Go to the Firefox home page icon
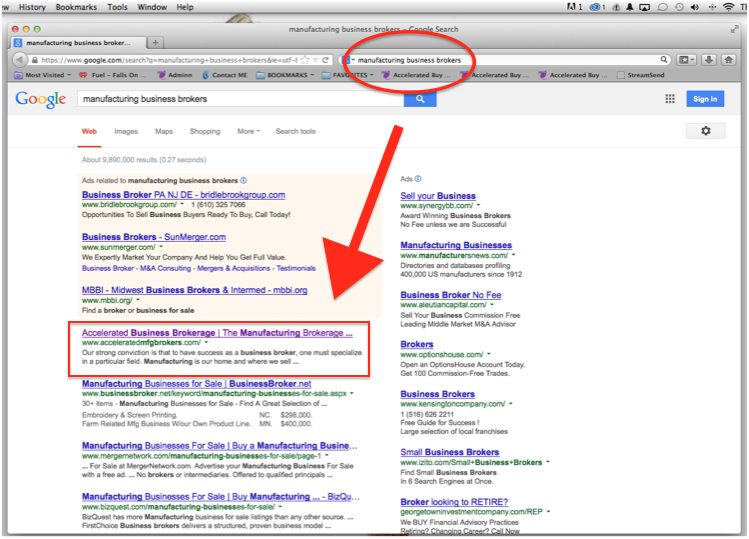Image resolution: width=749 pixels, height=539 pixels. pyautogui.click(x=728, y=60)
